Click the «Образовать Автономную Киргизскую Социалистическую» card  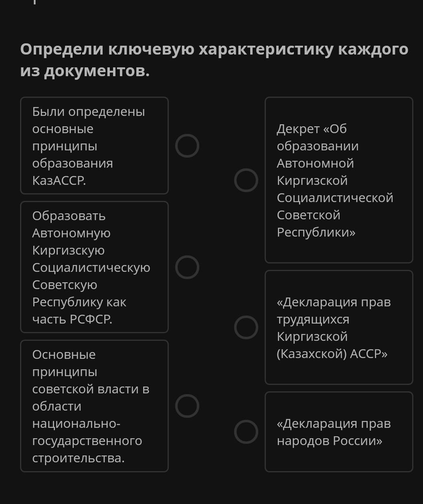click(94, 267)
